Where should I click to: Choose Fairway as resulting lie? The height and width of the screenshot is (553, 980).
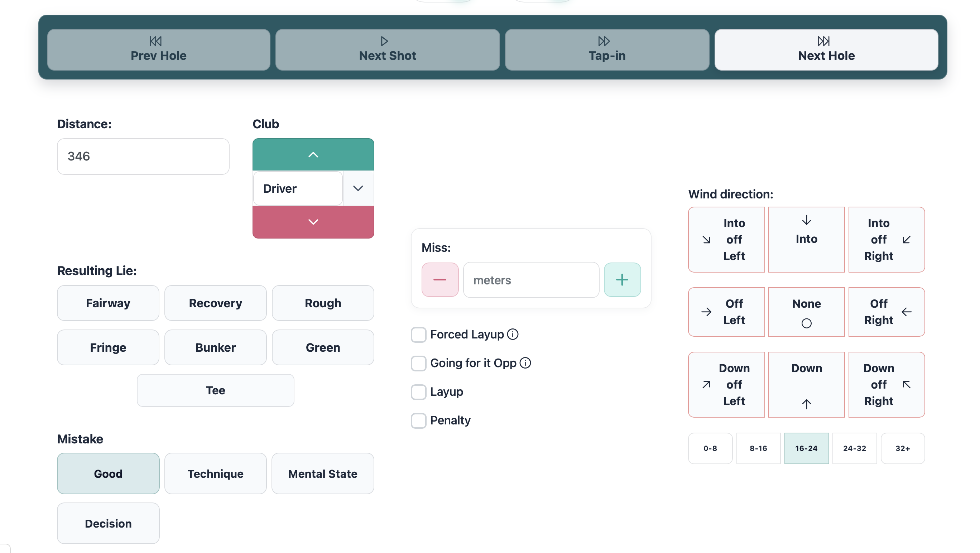(x=108, y=303)
